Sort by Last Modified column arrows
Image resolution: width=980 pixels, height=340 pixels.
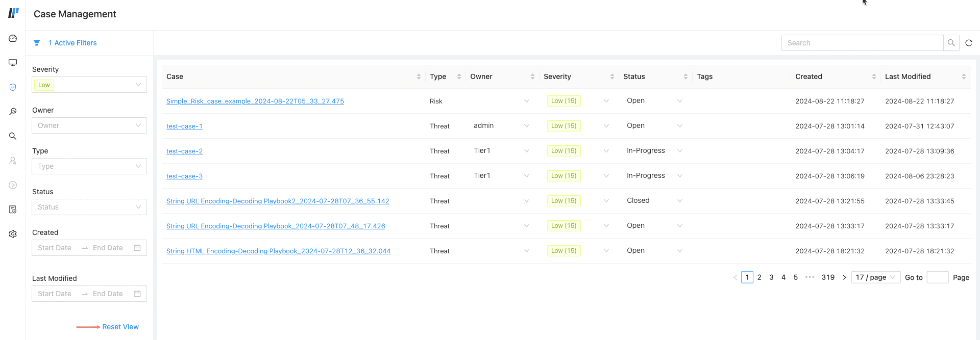click(x=964, y=76)
